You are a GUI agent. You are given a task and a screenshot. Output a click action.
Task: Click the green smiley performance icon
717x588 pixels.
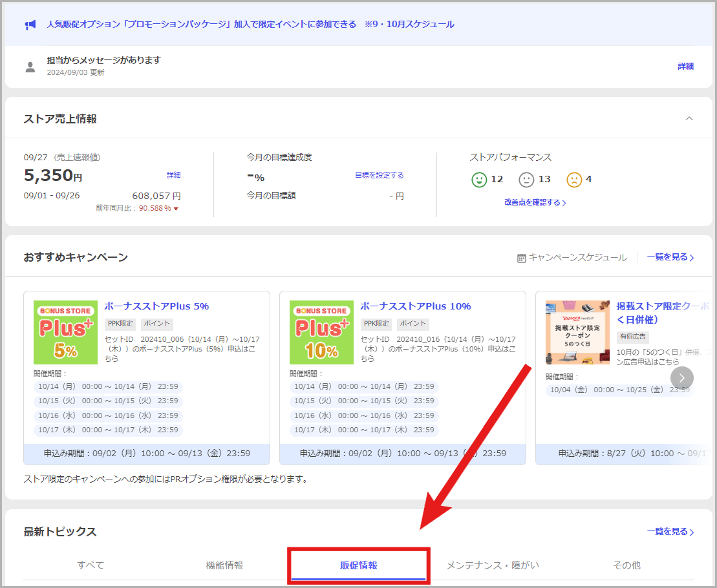tap(479, 180)
